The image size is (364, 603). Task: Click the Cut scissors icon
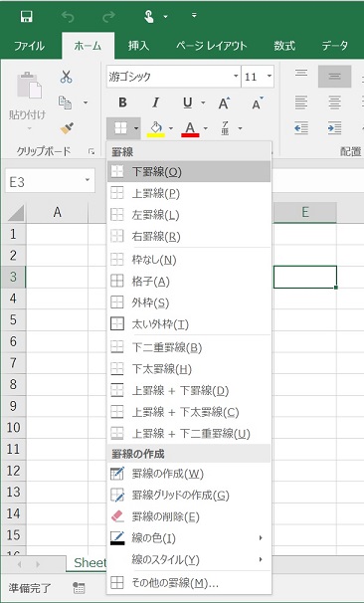(x=66, y=77)
